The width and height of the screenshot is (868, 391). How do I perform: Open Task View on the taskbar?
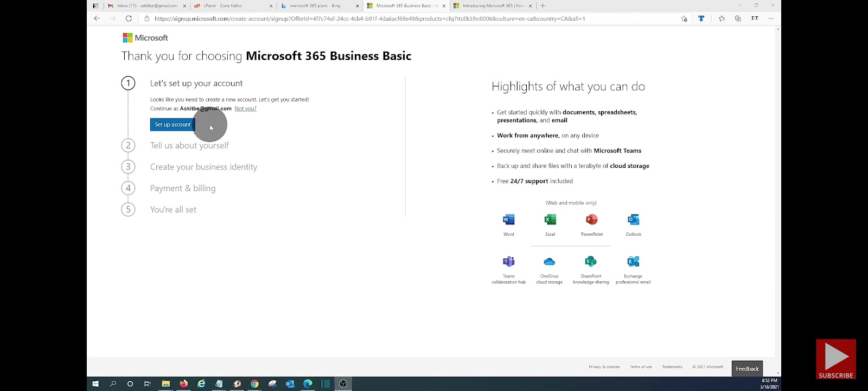coord(148,384)
